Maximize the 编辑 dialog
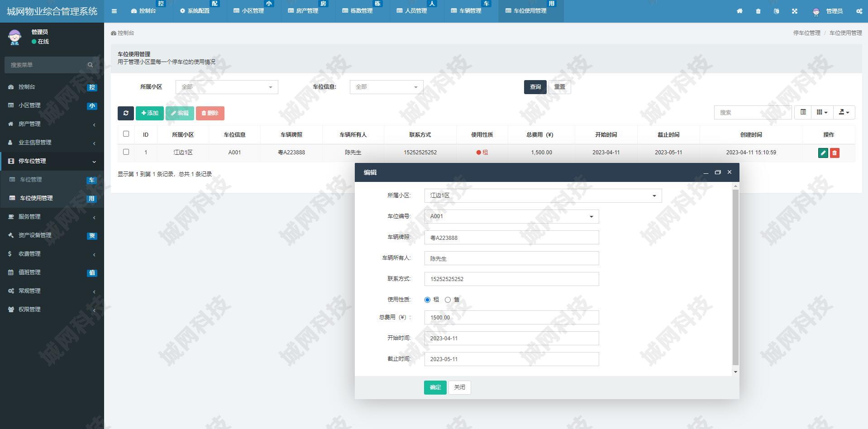This screenshot has width=868, height=429. coord(717,172)
